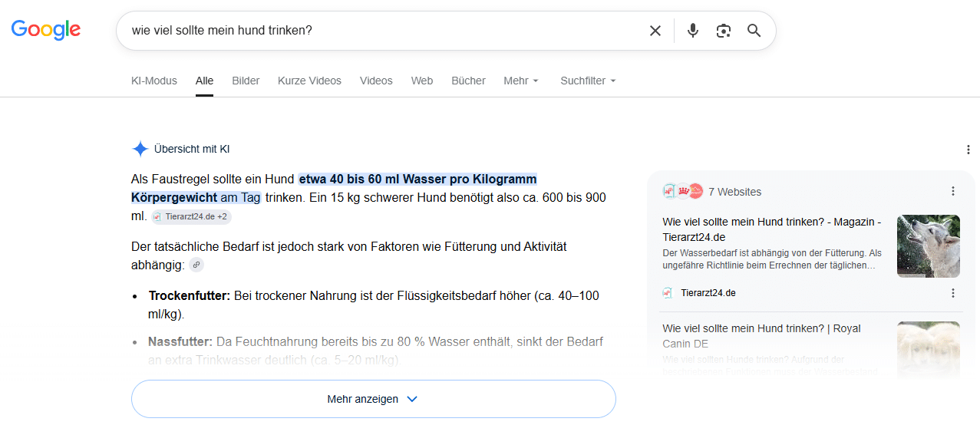Open the Suchfilter dropdown
980x425 pixels.
(589, 81)
